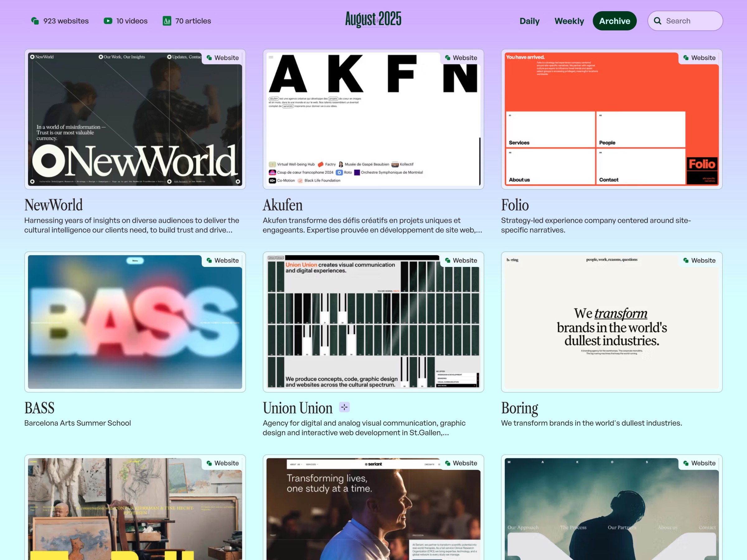Click 'We transform brands' description under Boring
The image size is (747, 560).
coord(591,423)
